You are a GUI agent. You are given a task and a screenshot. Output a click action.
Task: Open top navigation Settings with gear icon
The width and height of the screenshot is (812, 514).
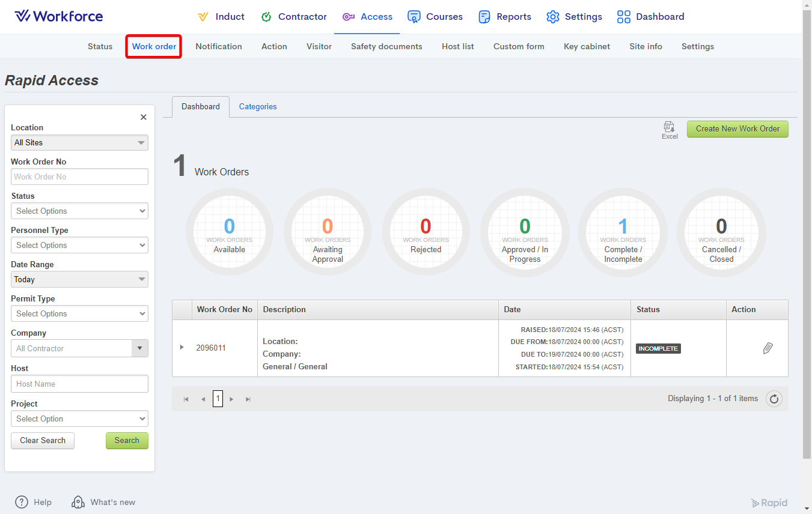tap(574, 17)
